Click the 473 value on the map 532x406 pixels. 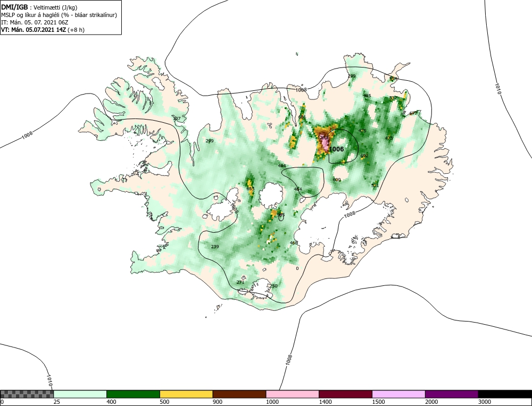389,138
